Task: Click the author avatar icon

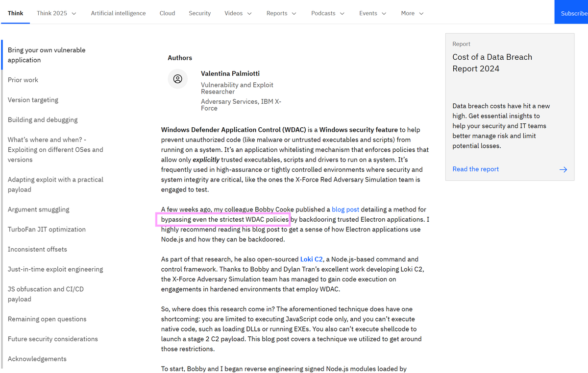Action: [x=178, y=79]
